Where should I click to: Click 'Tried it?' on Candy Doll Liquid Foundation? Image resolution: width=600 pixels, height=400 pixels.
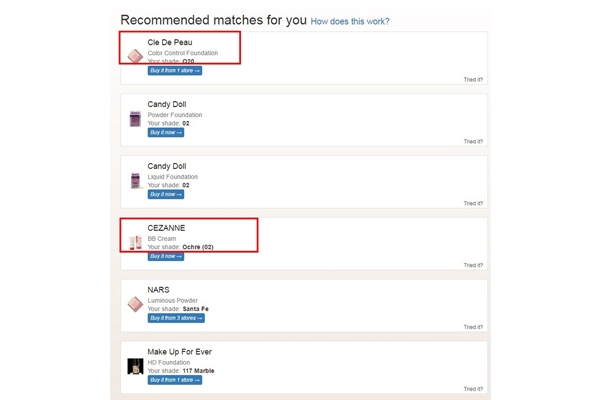473,203
